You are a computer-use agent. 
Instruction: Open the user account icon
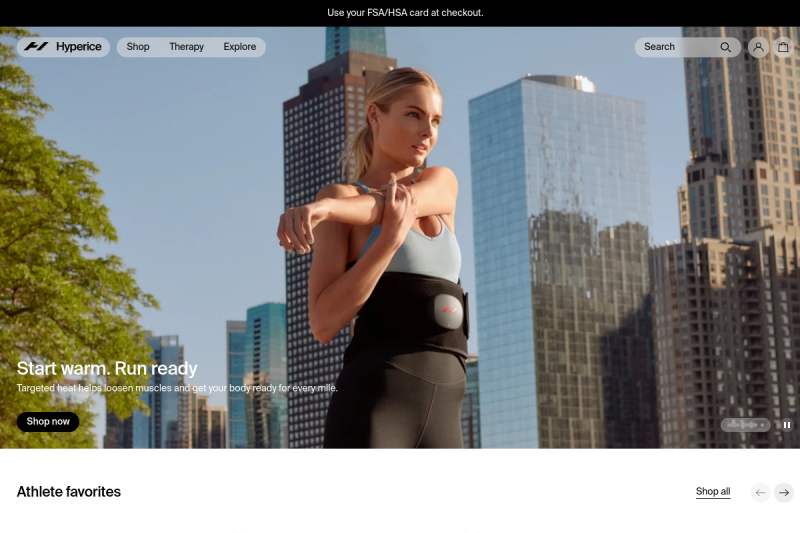759,47
